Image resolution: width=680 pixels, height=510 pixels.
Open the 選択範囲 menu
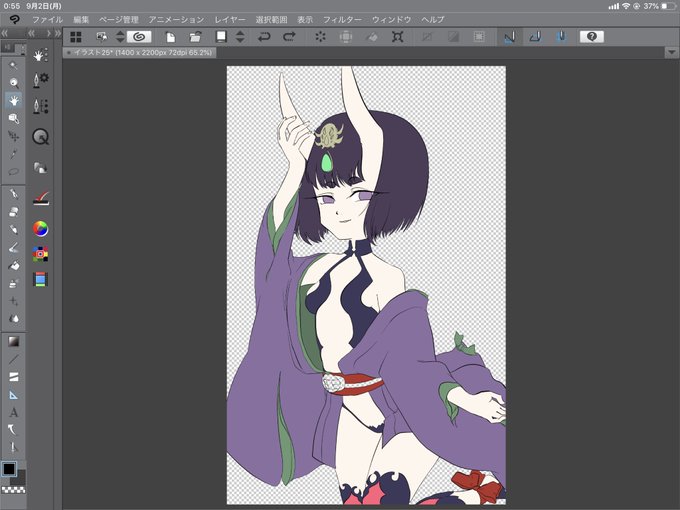pos(271,20)
